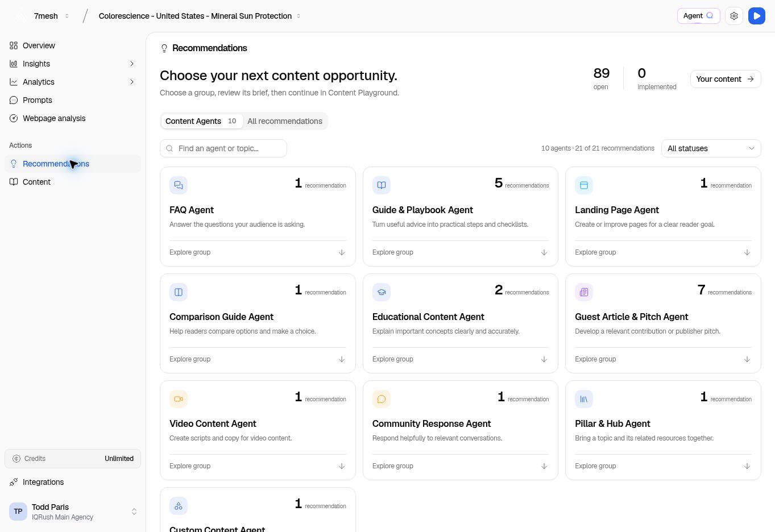Click the Find an agent or topic search field
The height and width of the screenshot is (532, 775).
223,148
